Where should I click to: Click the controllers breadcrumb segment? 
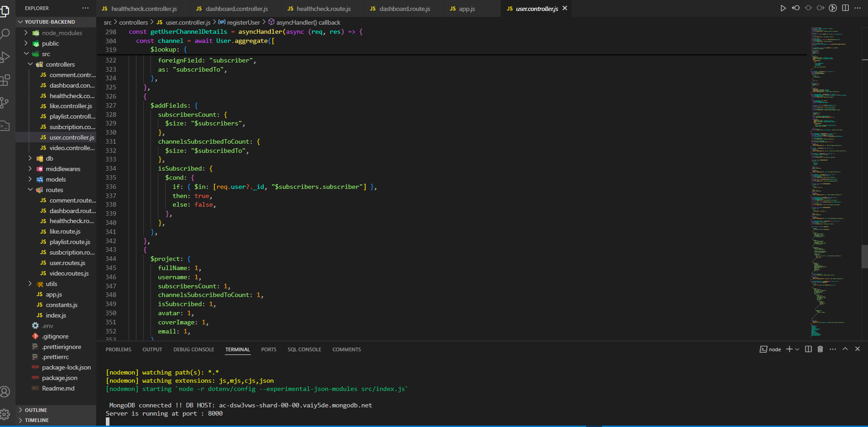[x=134, y=22]
